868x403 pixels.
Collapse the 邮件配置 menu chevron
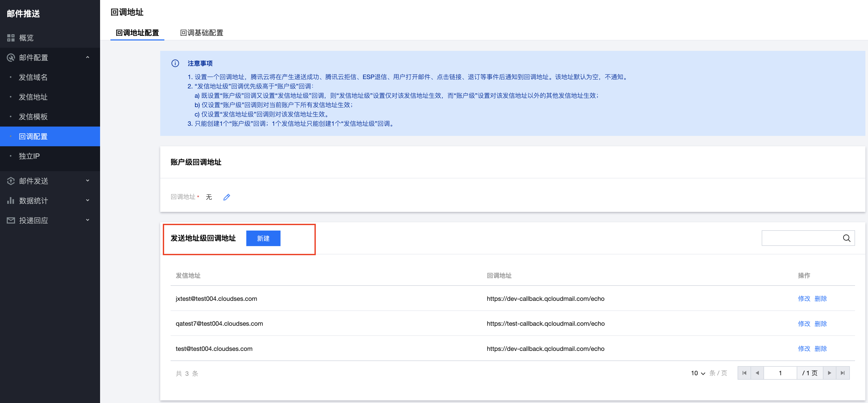(88, 57)
